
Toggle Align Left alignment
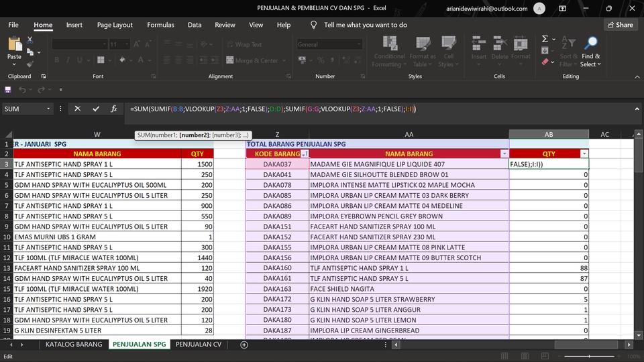click(x=167, y=60)
